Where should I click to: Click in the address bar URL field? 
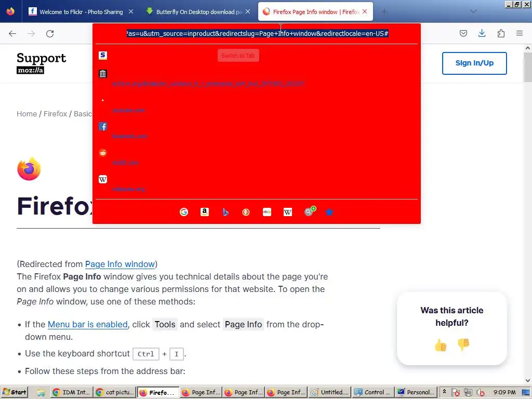pyautogui.click(x=257, y=33)
